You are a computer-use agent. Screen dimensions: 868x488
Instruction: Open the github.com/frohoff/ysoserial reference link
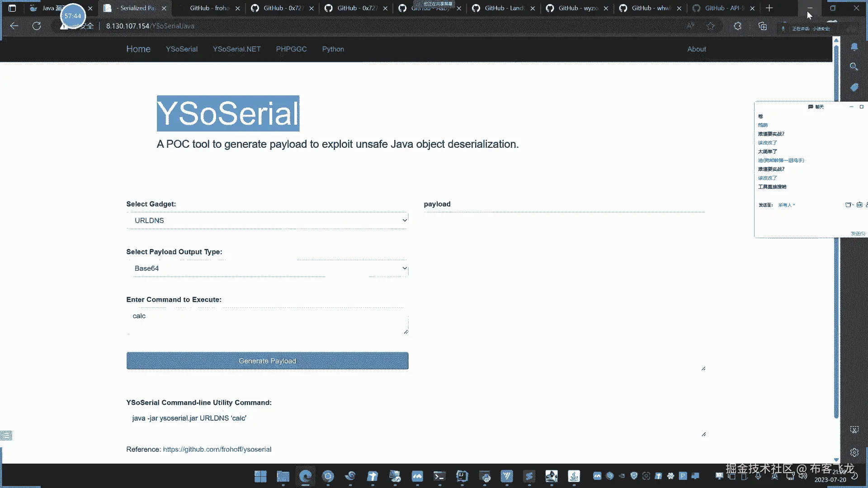click(217, 449)
